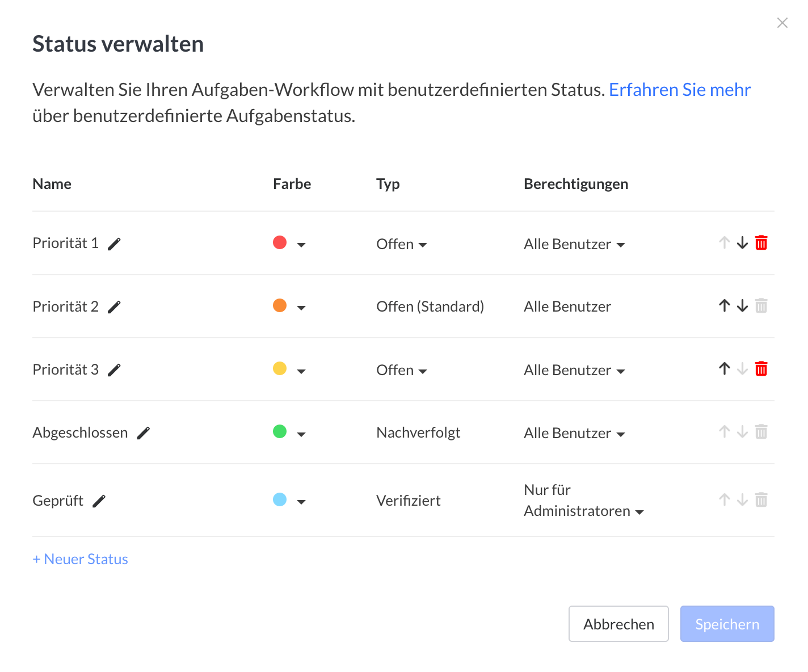Click the Abbrechen button
This screenshot has height=672, width=808.
click(618, 624)
